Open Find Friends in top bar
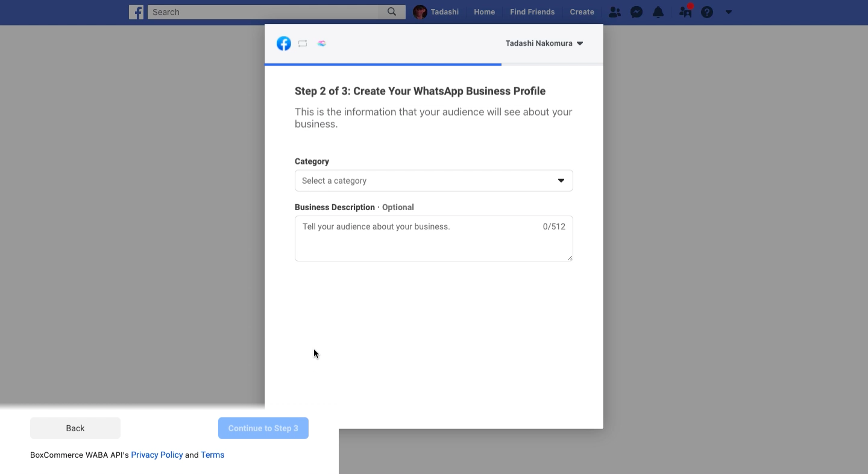The image size is (868, 474). point(532,12)
